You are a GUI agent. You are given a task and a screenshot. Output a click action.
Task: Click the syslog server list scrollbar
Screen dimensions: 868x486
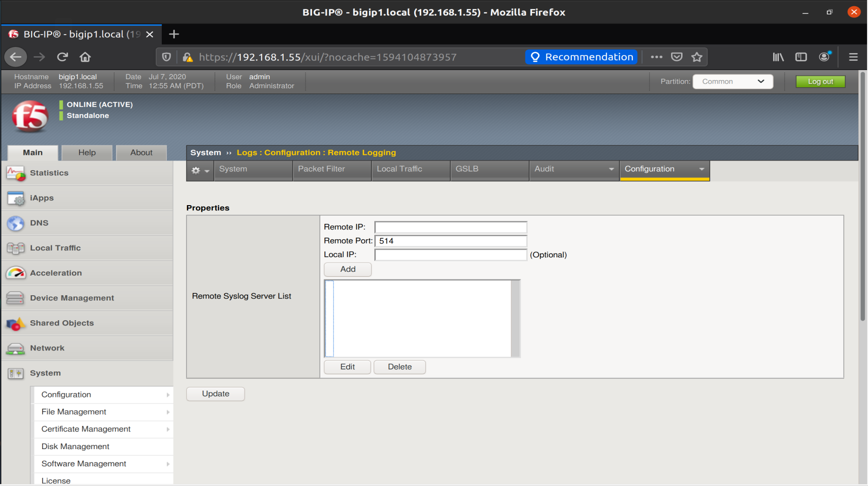click(x=515, y=319)
